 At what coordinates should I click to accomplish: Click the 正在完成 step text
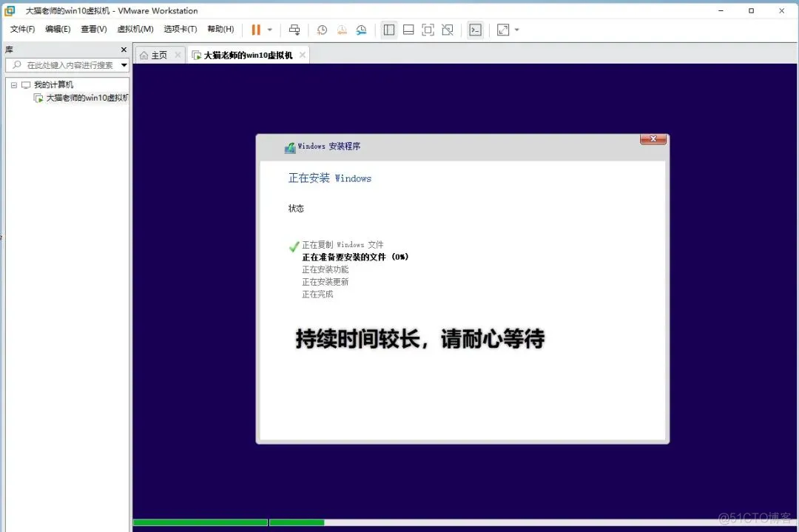[317, 294]
